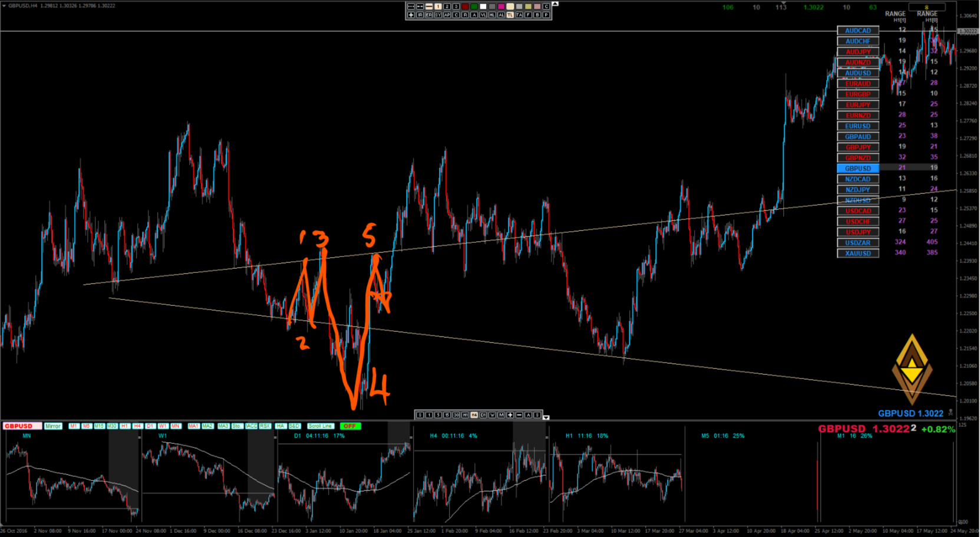Click the Mirror button
This screenshot has width=980, height=537.
click(x=53, y=426)
